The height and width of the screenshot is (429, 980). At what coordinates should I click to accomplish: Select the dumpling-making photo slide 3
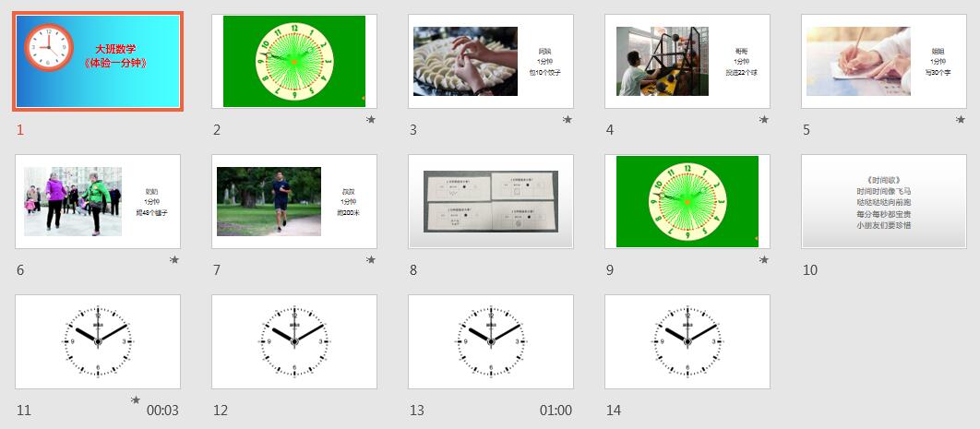coord(491,61)
